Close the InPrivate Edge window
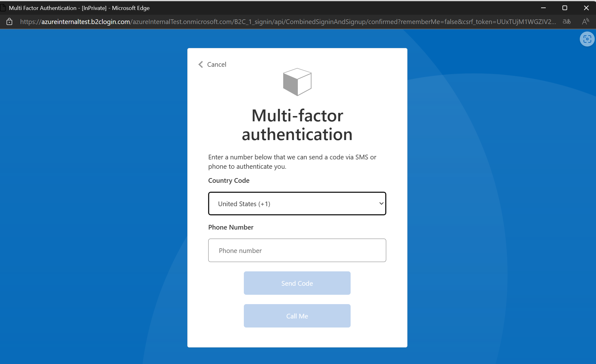The width and height of the screenshot is (596, 364). click(586, 8)
